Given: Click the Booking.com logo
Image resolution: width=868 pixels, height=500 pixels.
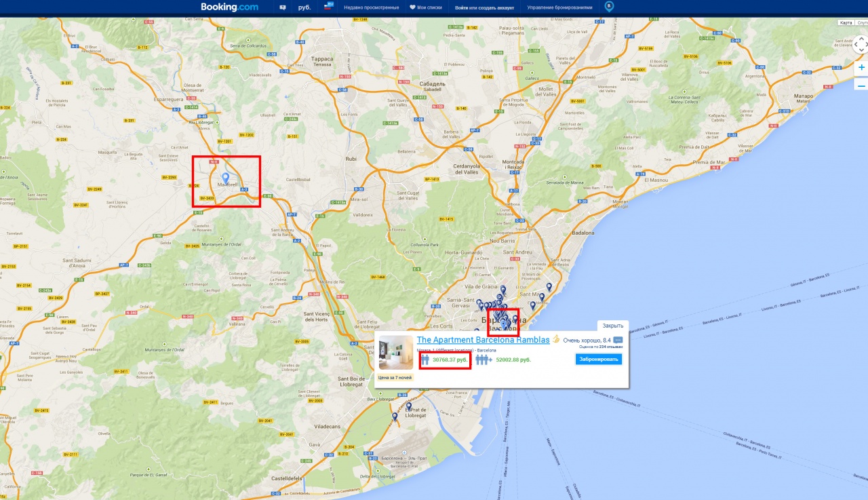Looking at the screenshot, I should pos(229,7).
